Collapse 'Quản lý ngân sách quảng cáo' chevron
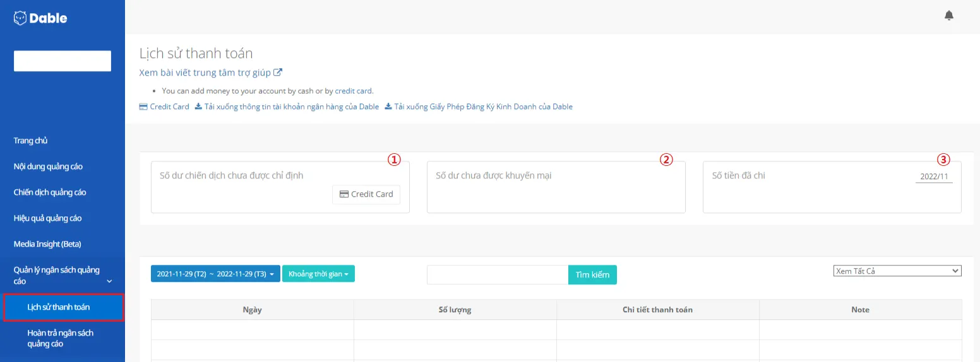The image size is (980, 362). [x=109, y=282]
